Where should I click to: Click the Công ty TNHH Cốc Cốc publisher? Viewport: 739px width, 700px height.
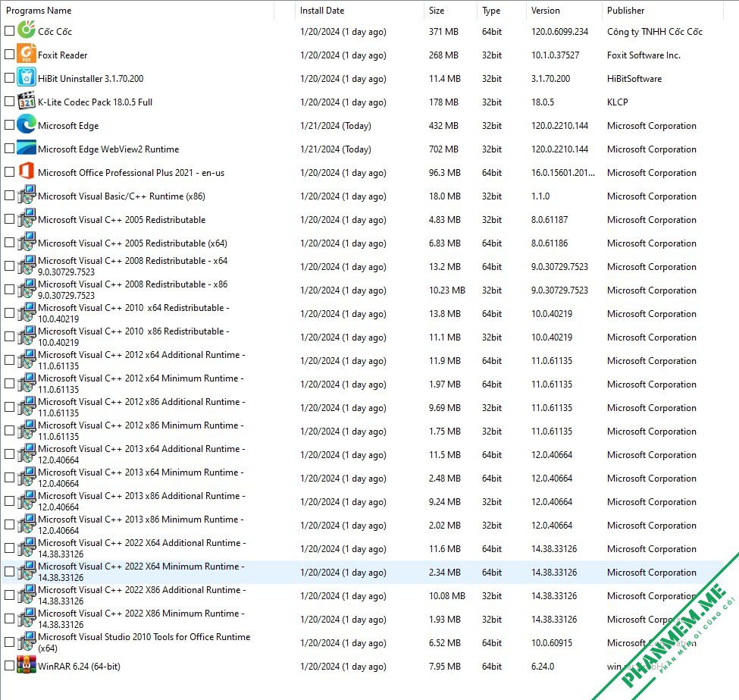pos(655,32)
